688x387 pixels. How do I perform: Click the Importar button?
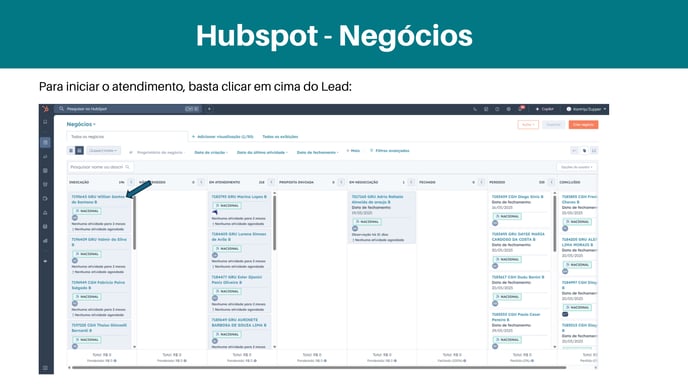553,125
